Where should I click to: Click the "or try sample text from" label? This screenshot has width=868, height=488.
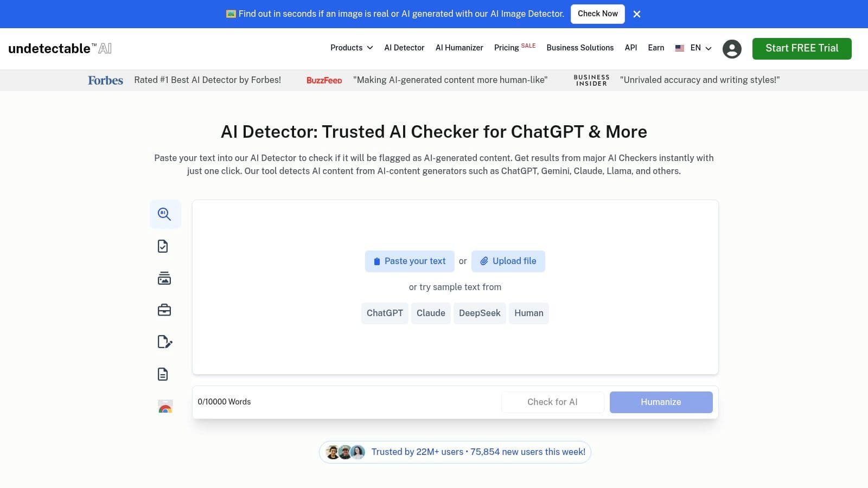coord(455,287)
